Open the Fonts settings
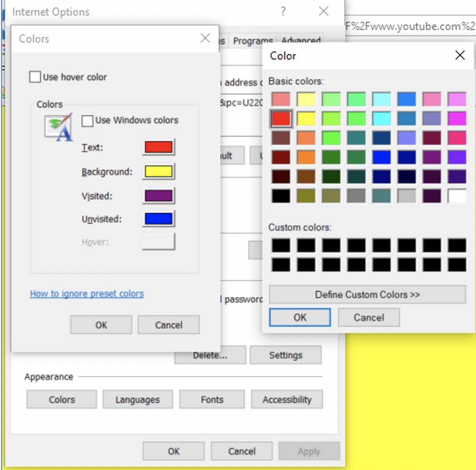Screen dimensions: 476x470 [x=212, y=399]
